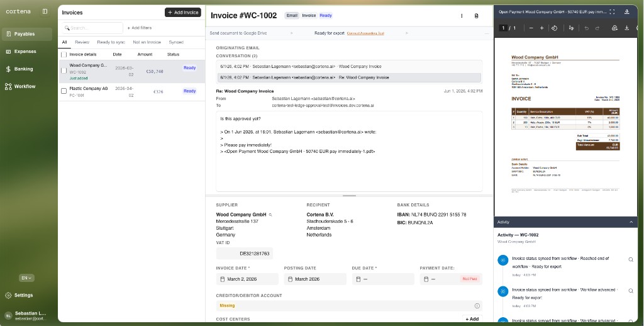
Task: Zoom in the PDF with plus icon
Action: tap(541, 28)
